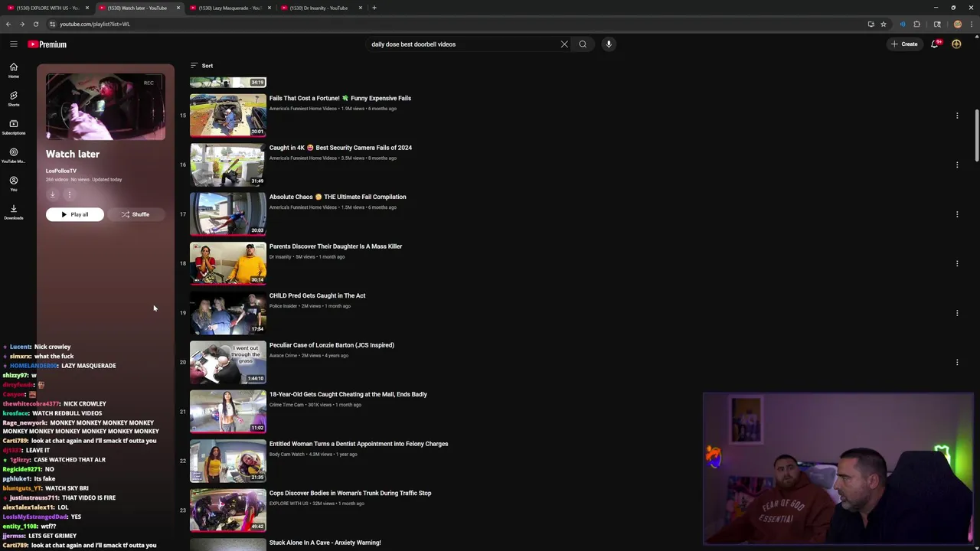
Task: Open options for Peculiar Case of Lonzie Barton
Action: pos(957,362)
